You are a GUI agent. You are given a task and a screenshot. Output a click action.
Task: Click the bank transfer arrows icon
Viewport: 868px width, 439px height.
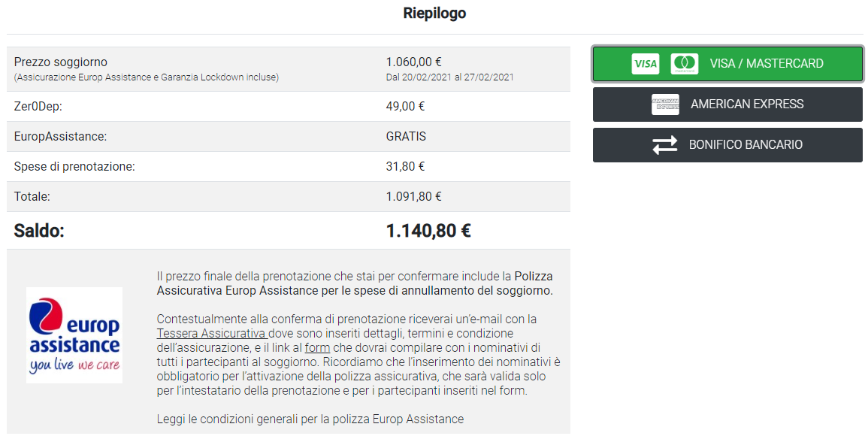(665, 145)
